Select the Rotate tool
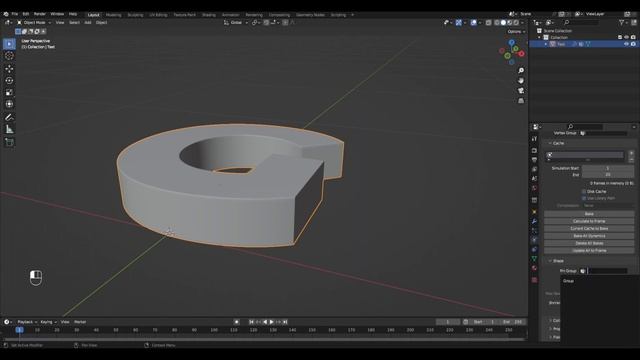This screenshot has height=360, width=640. [9, 80]
